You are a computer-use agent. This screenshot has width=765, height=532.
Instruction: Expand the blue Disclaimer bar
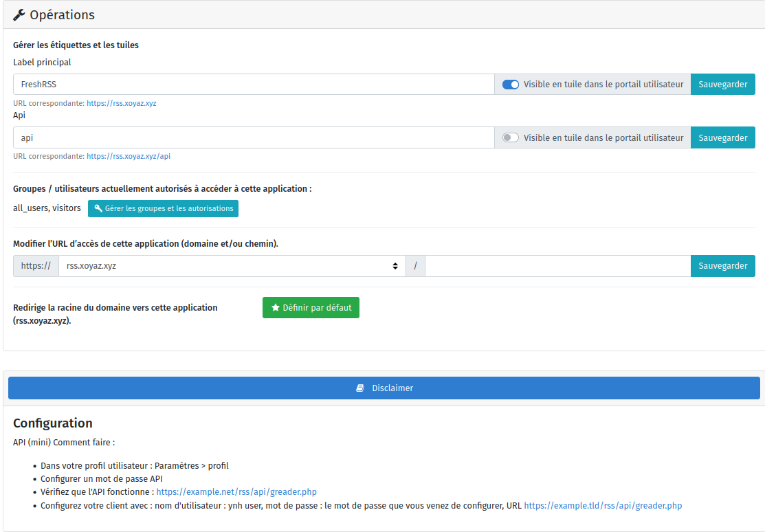click(x=384, y=388)
